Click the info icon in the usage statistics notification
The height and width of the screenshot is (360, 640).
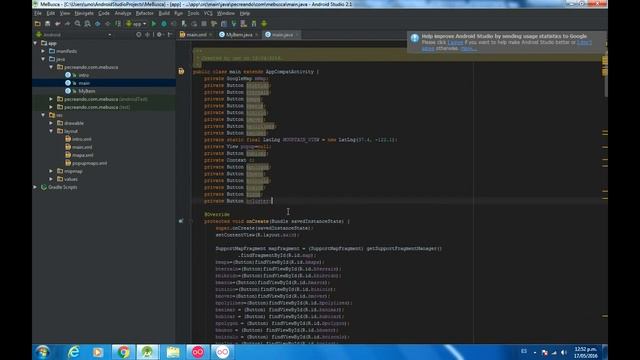tap(415, 38)
